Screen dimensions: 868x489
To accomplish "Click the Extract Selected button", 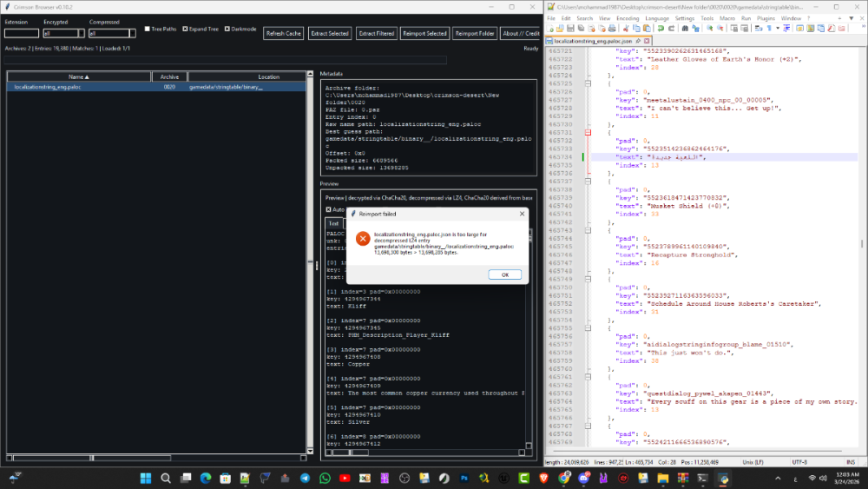I will [x=329, y=33].
